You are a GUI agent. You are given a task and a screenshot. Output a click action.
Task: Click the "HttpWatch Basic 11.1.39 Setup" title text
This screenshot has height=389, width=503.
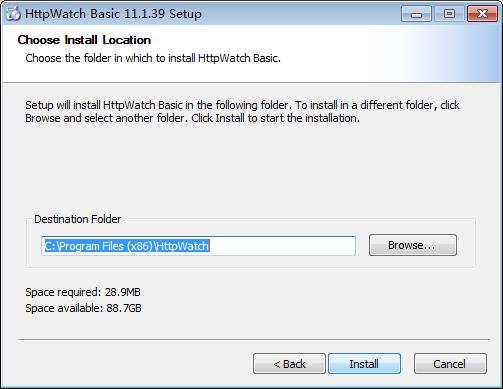[x=113, y=14]
